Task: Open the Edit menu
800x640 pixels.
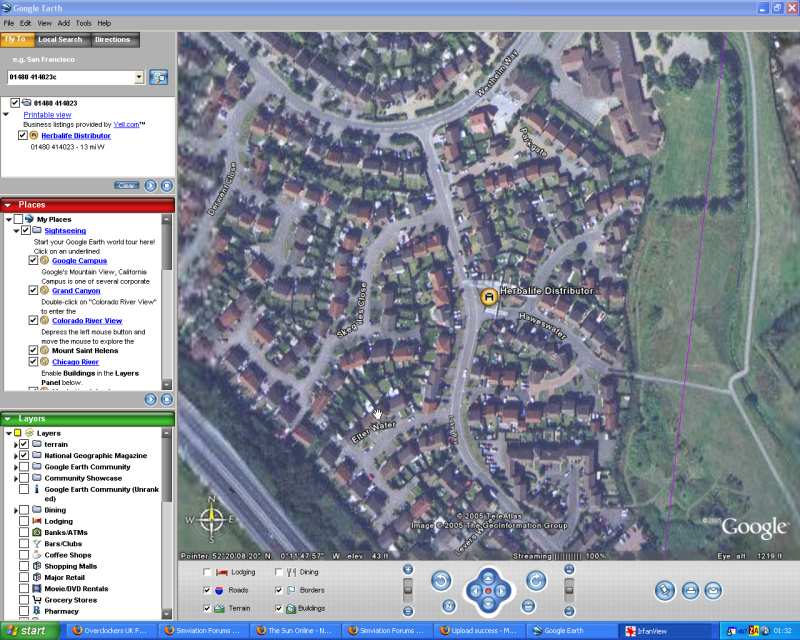Action: [x=26, y=23]
